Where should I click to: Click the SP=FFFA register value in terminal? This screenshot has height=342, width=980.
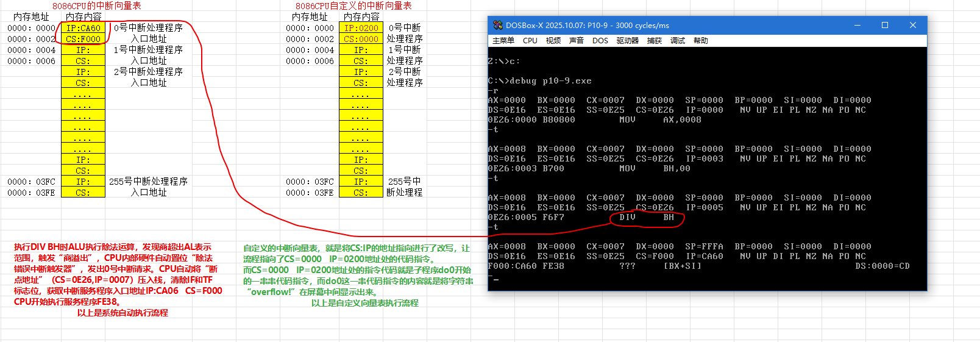[x=705, y=246]
